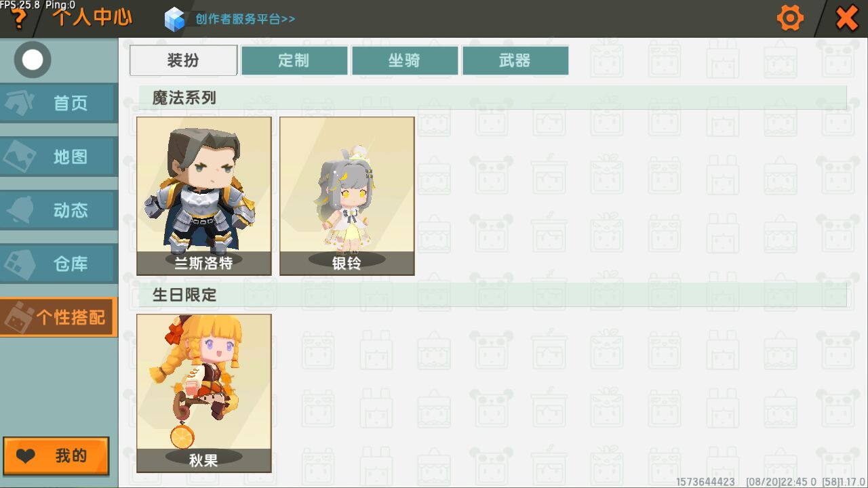Screen dimensions: 868x488
Task: Select the 秋果 birthday skin
Action: pyautogui.click(x=204, y=393)
